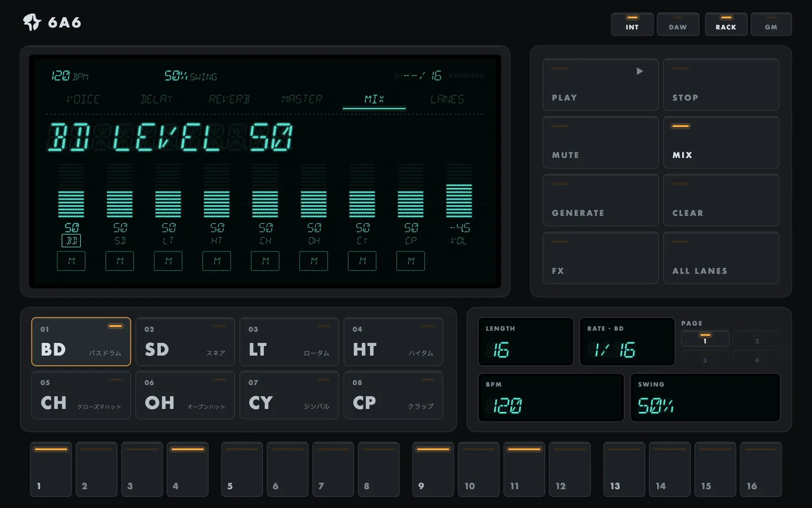Open the REVERB display tab
The image size is (812, 508).
click(229, 99)
